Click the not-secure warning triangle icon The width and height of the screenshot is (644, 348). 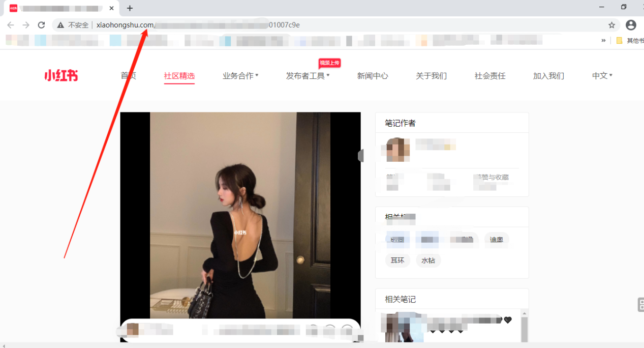tap(60, 25)
